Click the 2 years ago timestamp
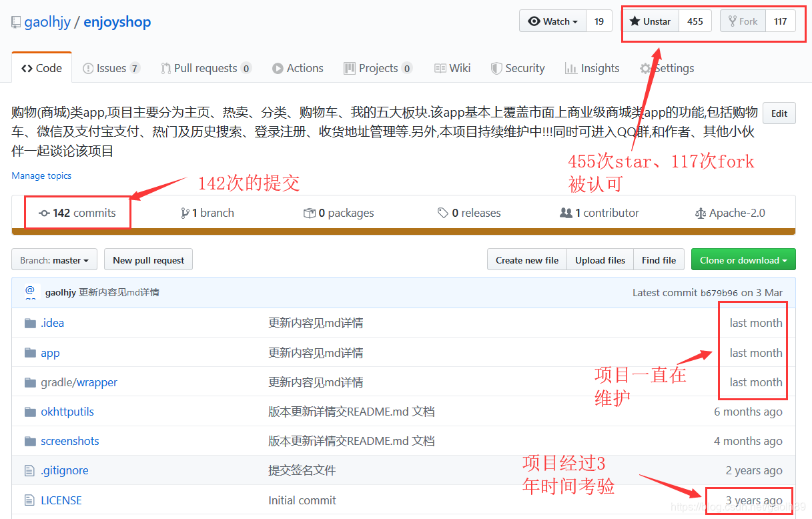Viewport: 812px width, 519px height. click(754, 470)
